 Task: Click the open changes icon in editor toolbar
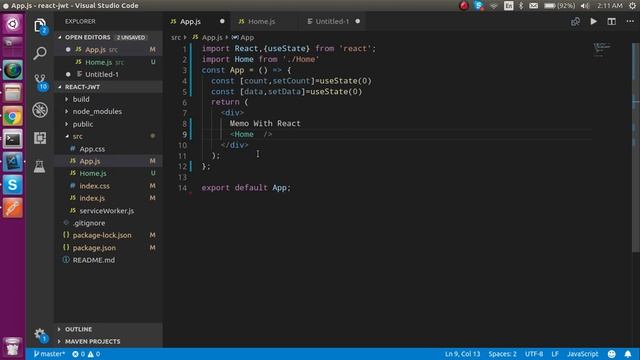click(x=575, y=21)
